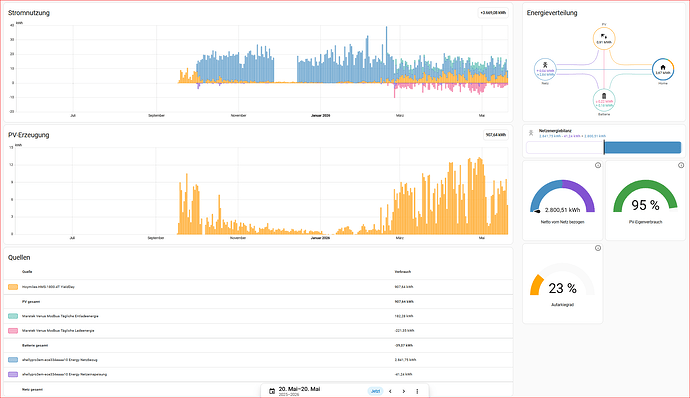Click the PV gesamt total row

(x=258, y=302)
